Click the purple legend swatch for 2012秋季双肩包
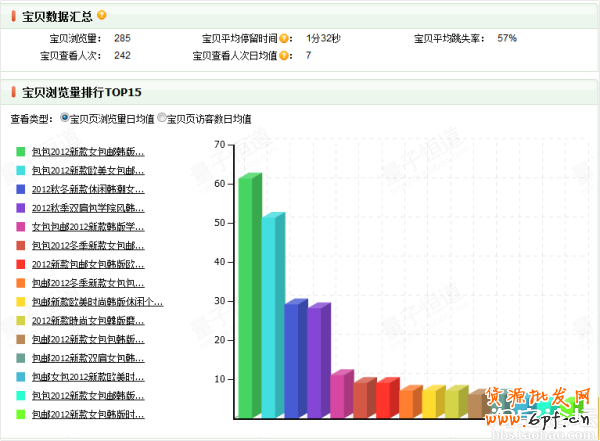Screen dimensions: 600x441 pos(21,208)
